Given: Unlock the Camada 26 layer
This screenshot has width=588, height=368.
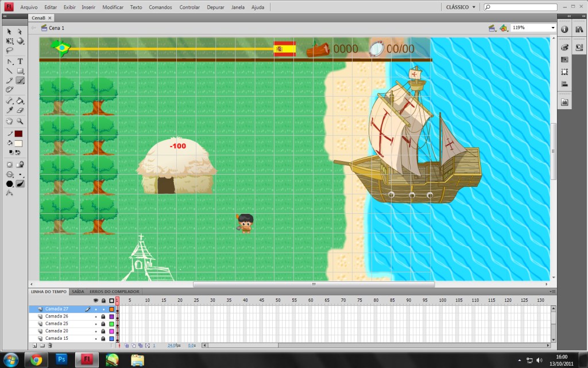Looking at the screenshot, I should pyautogui.click(x=103, y=316).
